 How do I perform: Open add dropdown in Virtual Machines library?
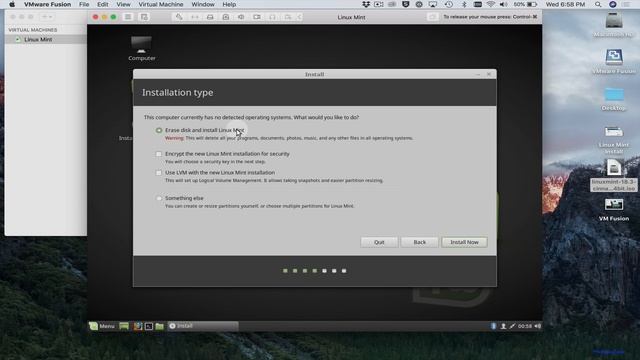(x=47, y=17)
